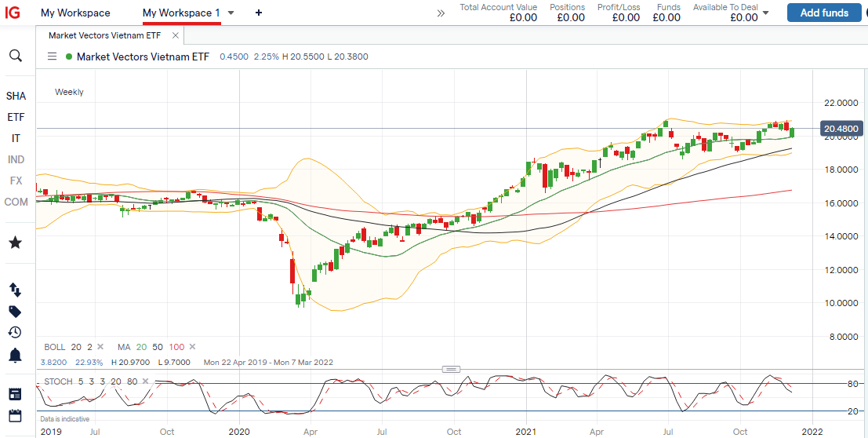Expand the My Workspace 1 dropdown arrow
Viewport: 868px width, 438px height.
(229, 13)
